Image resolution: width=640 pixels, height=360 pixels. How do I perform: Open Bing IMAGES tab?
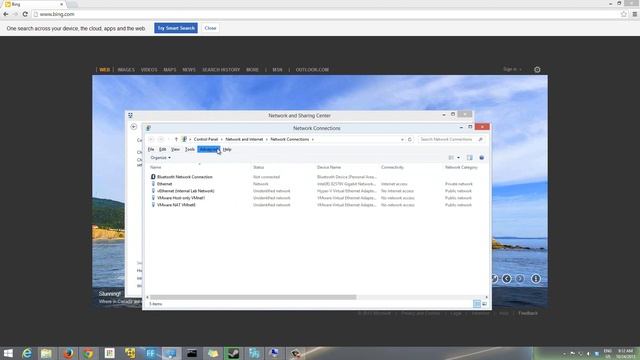pyautogui.click(x=126, y=70)
